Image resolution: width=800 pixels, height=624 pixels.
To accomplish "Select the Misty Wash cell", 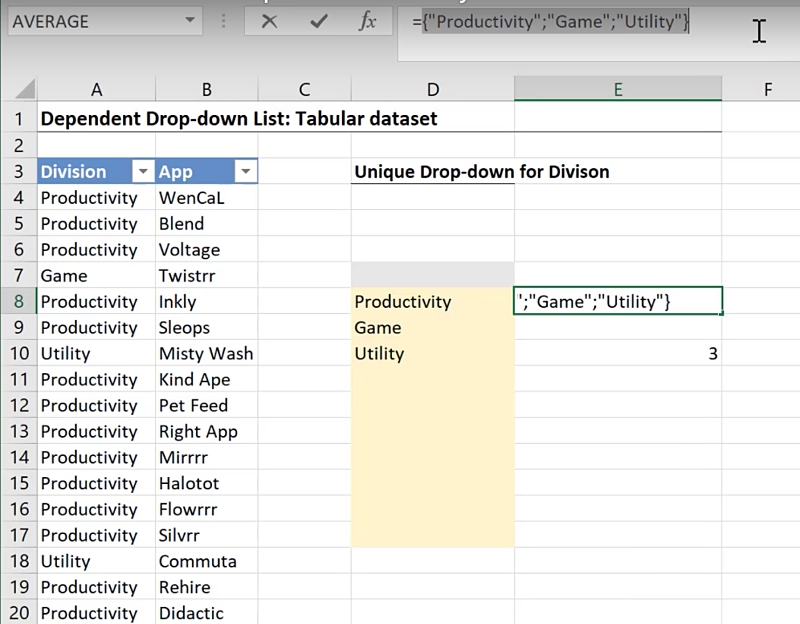I will (206, 353).
